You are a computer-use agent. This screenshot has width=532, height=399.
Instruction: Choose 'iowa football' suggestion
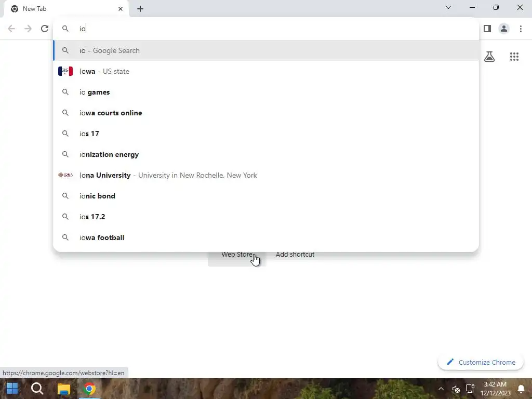[266, 237]
